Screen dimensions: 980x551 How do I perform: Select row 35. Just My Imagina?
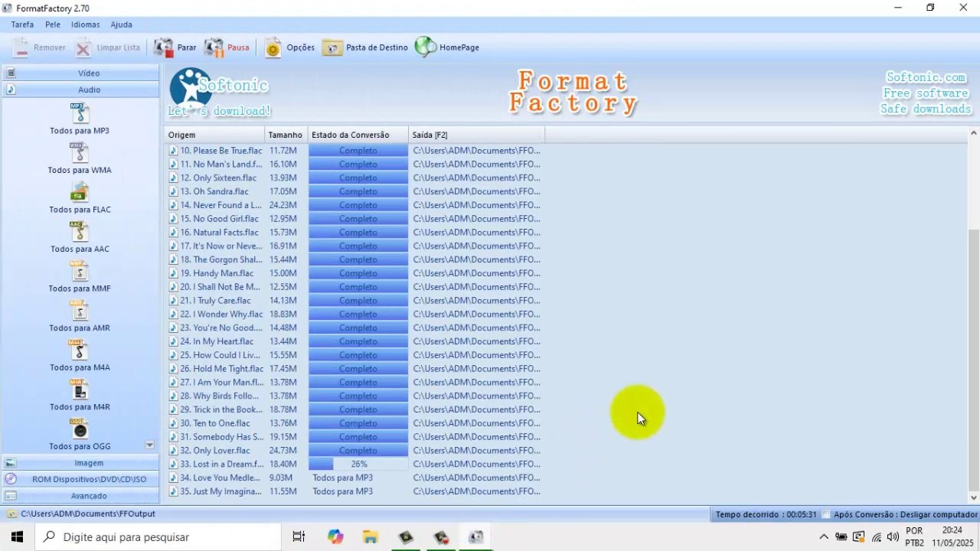coord(355,491)
